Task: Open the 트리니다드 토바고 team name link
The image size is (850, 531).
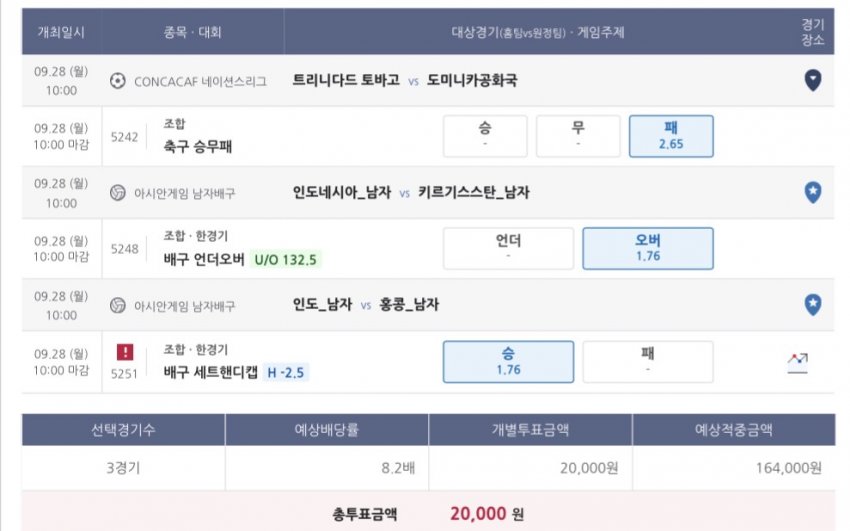Action: [x=346, y=80]
